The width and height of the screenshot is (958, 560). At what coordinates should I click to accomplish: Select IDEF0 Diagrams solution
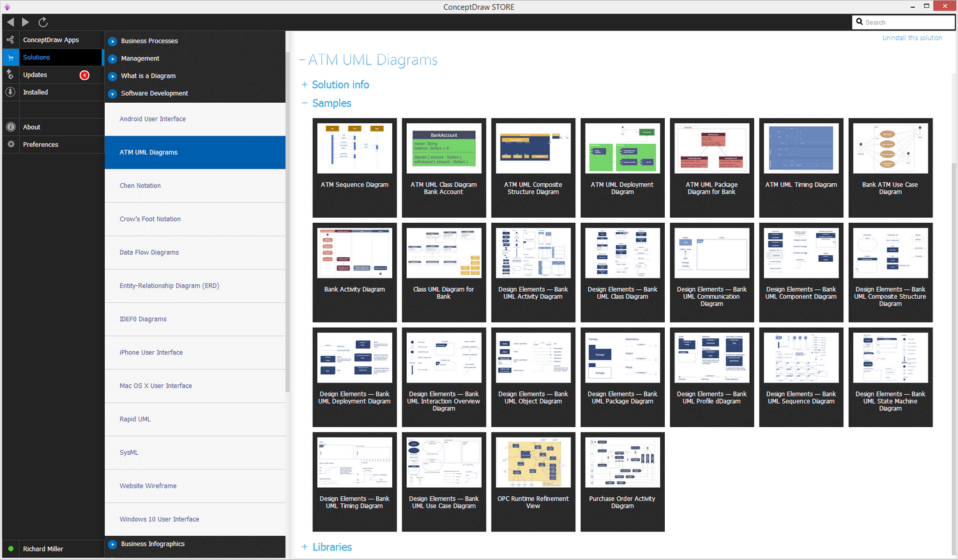(x=195, y=319)
